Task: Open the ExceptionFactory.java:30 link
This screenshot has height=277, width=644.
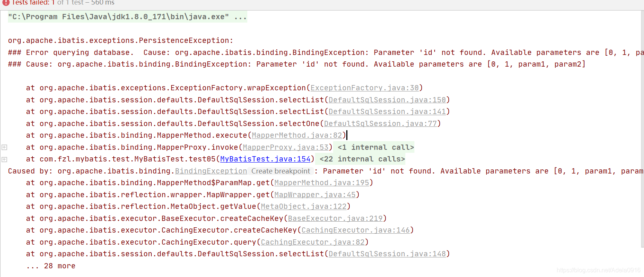Action: [364, 88]
